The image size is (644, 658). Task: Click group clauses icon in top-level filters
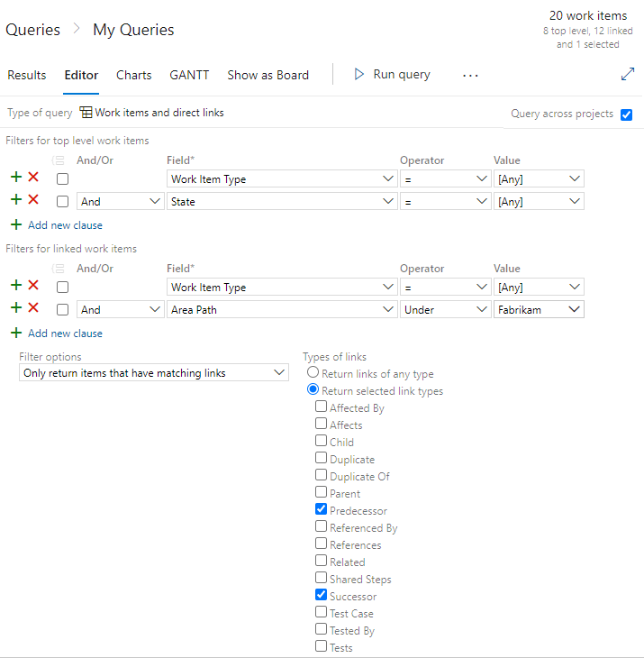click(59, 160)
